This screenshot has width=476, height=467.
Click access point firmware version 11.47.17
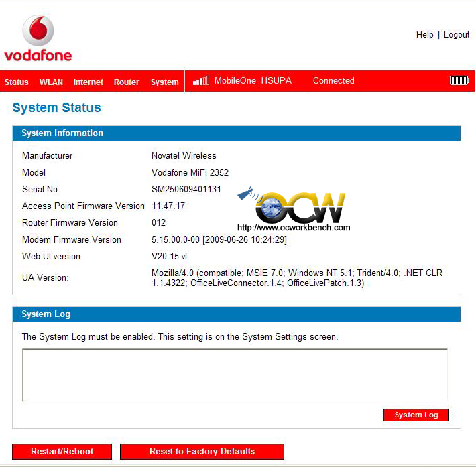click(168, 206)
